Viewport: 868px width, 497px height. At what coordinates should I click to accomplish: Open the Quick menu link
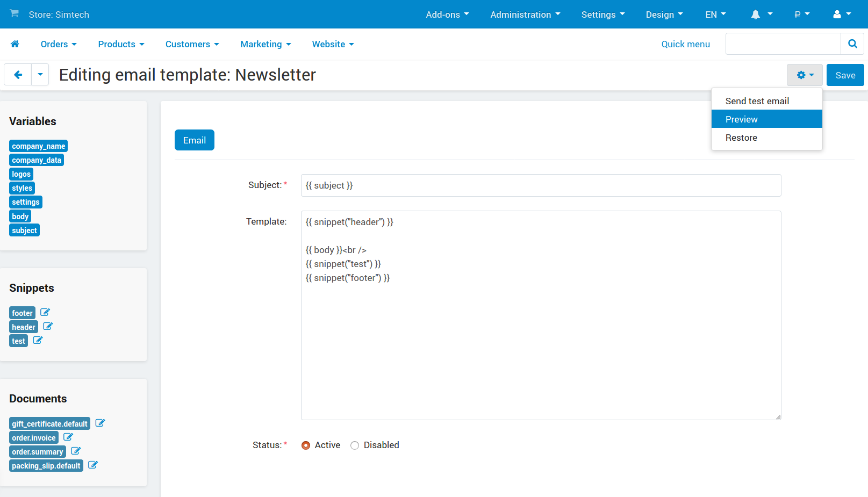click(x=685, y=44)
